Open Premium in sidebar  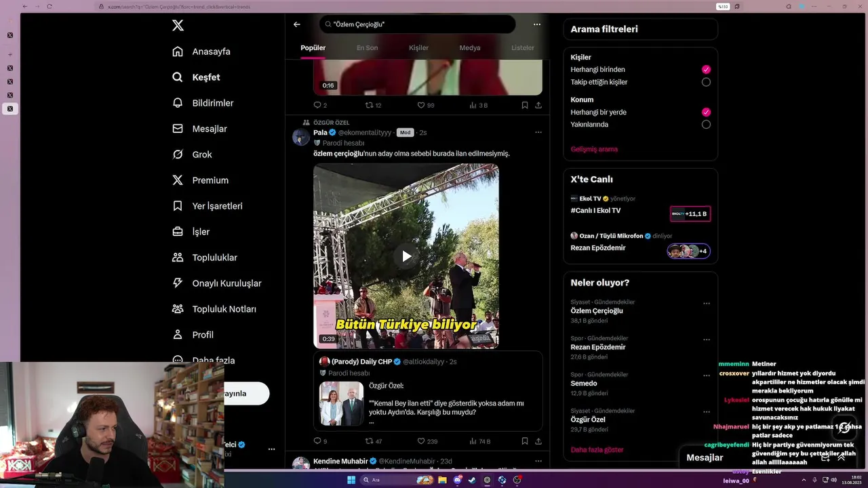tap(200, 180)
